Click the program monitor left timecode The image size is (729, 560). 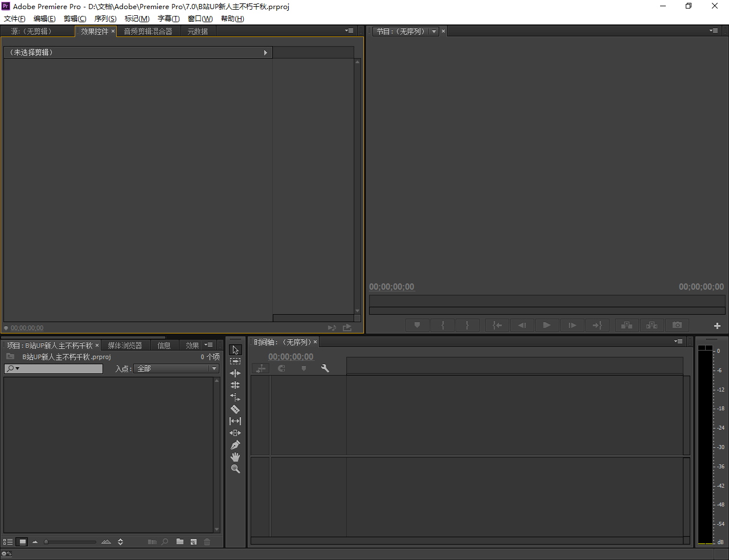point(392,287)
